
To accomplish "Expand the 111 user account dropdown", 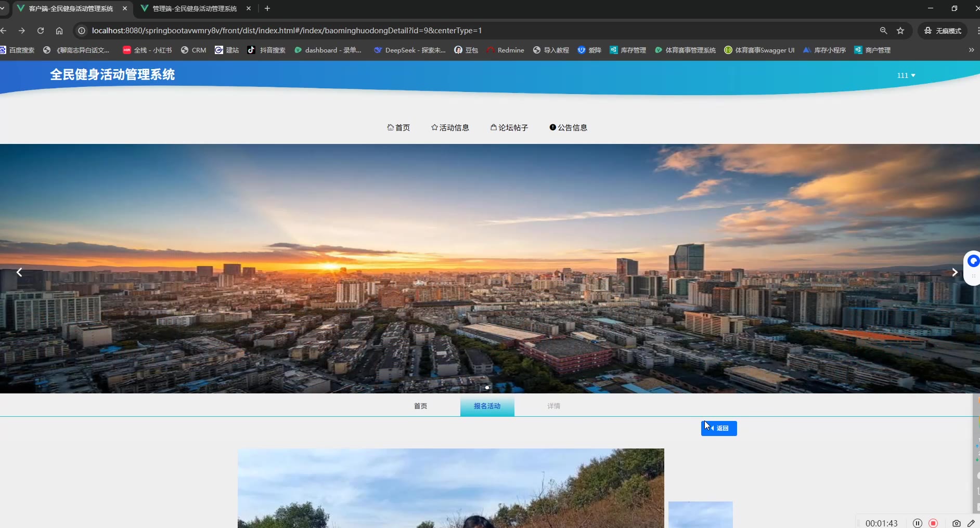I will (906, 75).
